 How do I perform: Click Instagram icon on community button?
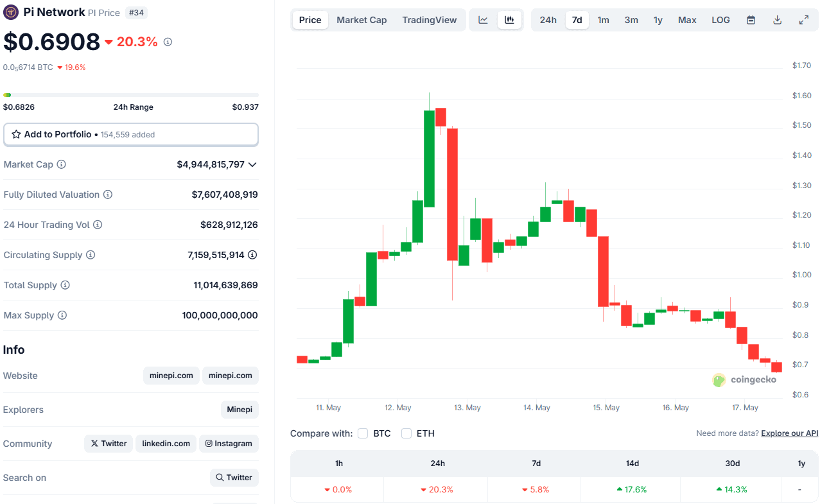(209, 444)
